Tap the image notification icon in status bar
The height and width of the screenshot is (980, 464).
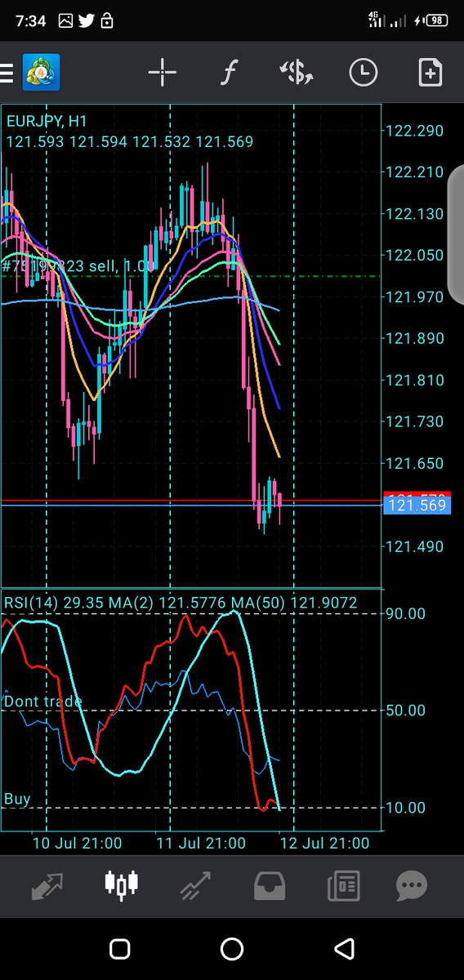pos(66,21)
